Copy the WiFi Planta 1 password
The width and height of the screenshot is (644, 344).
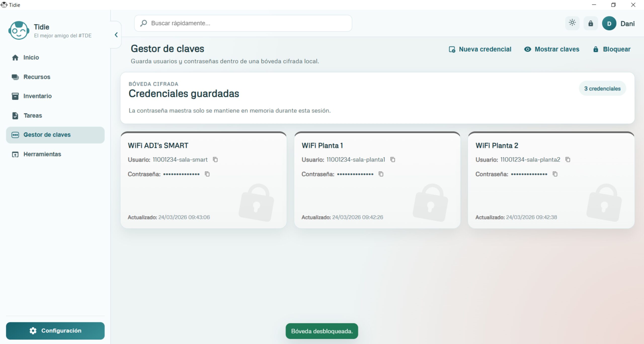tap(381, 174)
